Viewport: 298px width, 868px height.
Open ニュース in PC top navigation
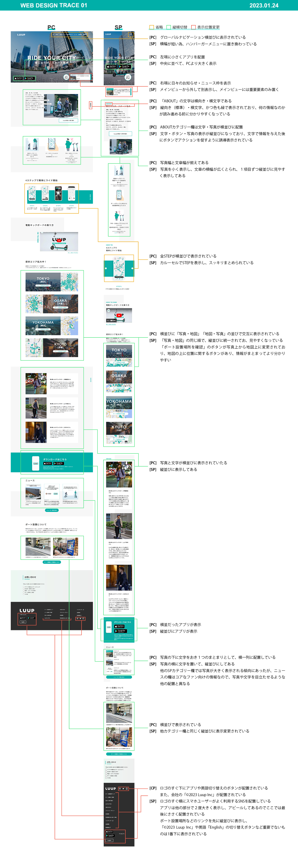tap(76, 35)
